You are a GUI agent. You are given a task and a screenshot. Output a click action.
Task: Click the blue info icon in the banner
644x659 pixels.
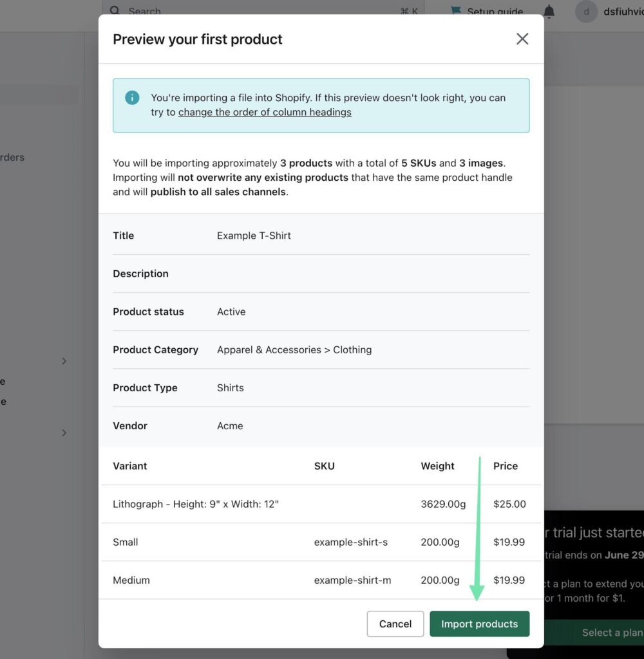[x=132, y=98]
